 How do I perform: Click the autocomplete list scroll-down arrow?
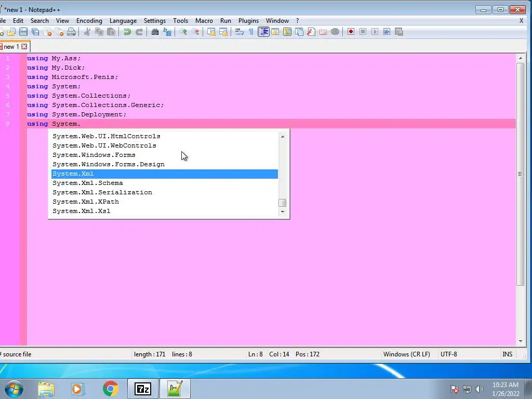click(282, 212)
